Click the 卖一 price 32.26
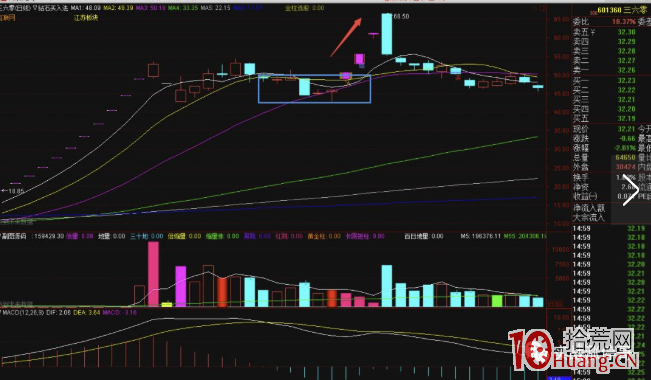This screenshot has height=380, width=651. 627,70
